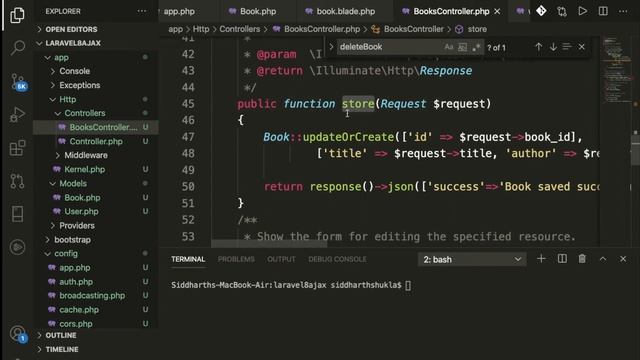Open the Run and Debug view
Viewport: 640px width, 360px height.
click(17, 114)
